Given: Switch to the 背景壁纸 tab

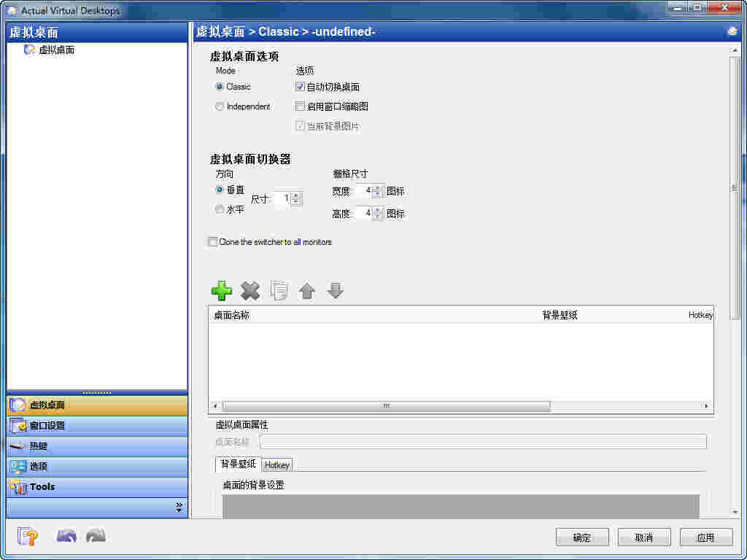Looking at the screenshot, I should (x=239, y=464).
